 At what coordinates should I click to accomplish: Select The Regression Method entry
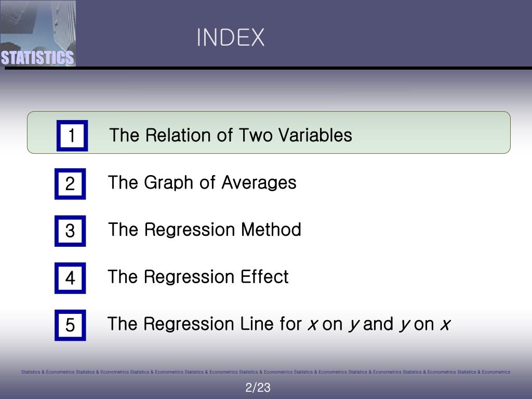[204, 230]
